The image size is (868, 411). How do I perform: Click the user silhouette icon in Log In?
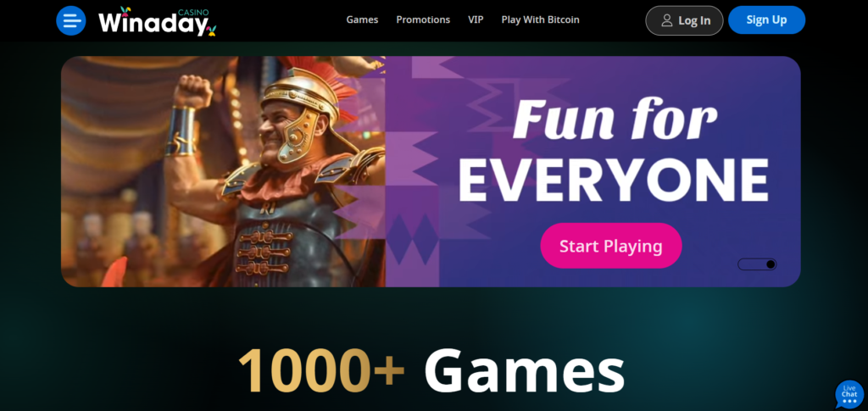(667, 20)
